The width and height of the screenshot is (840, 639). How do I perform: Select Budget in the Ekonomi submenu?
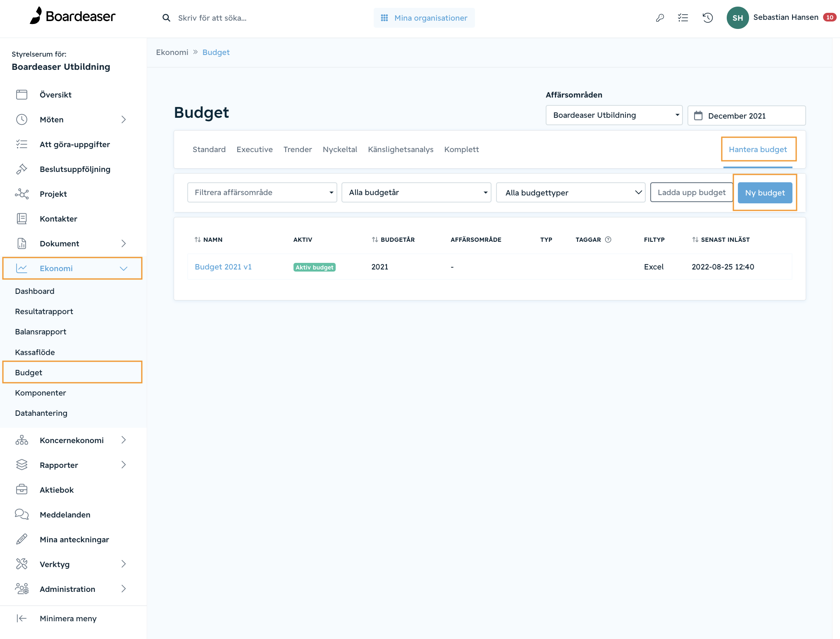(72, 372)
